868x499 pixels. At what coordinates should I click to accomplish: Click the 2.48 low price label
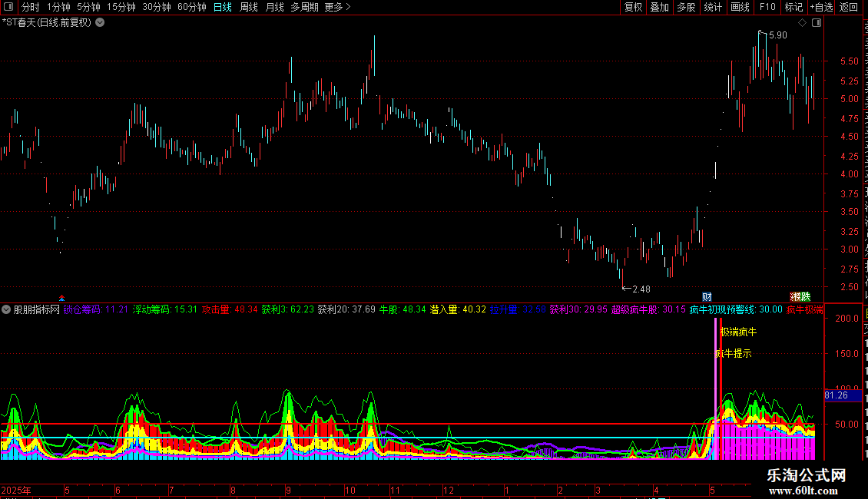tap(641, 289)
